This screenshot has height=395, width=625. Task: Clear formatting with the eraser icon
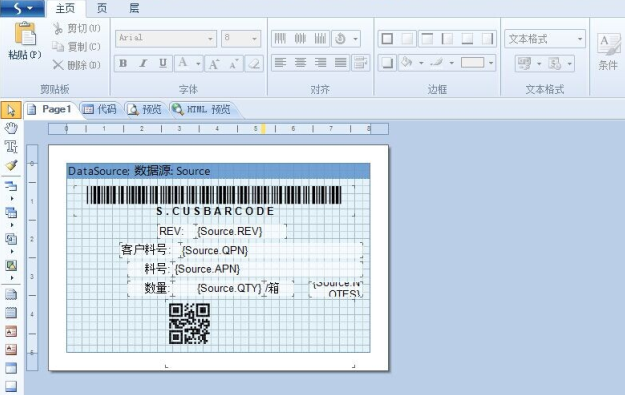point(254,63)
